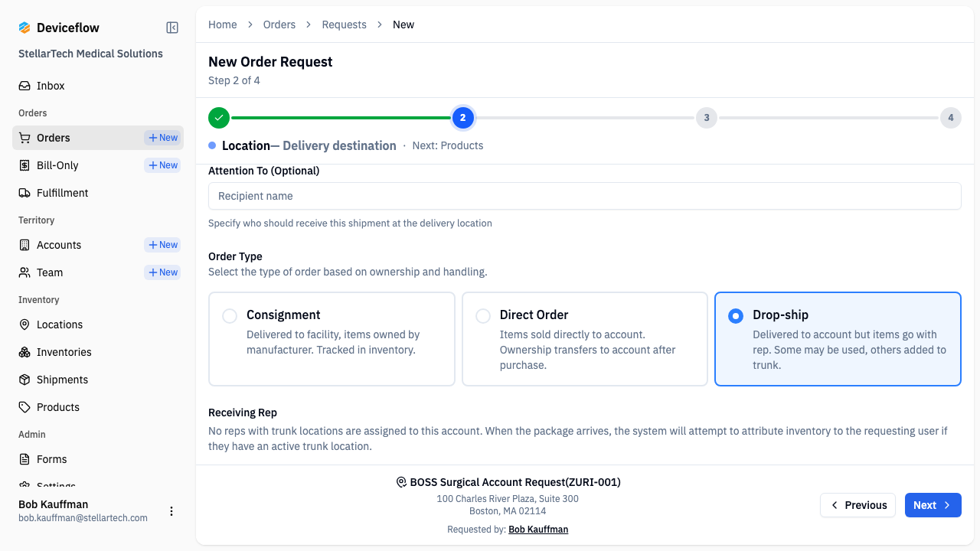Click the completed step 1 checkmark

click(x=219, y=118)
